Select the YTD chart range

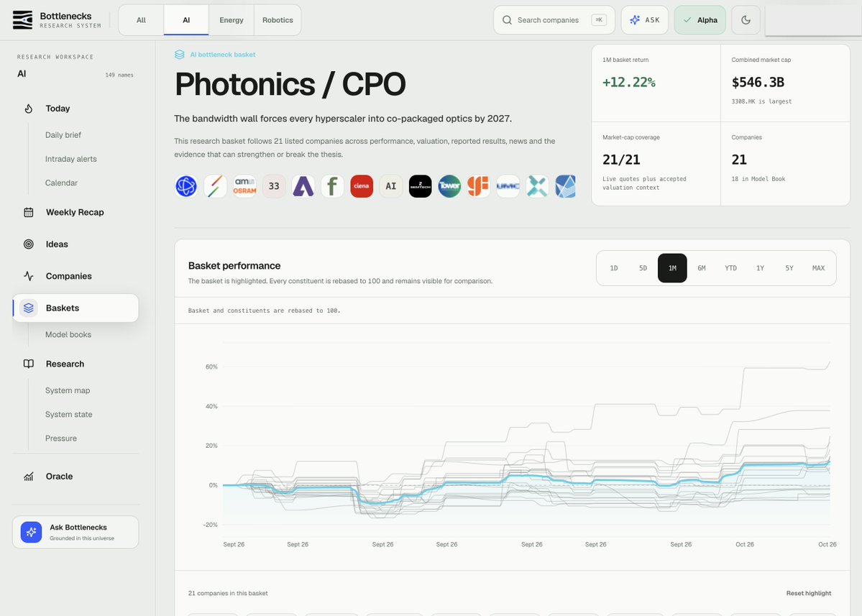click(x=730, y=268)
